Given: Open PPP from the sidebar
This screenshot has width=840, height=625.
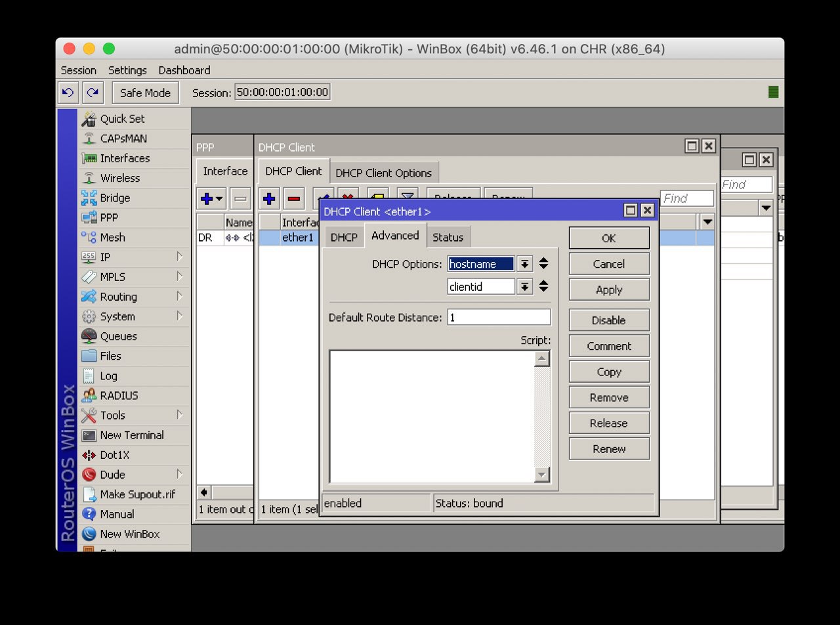Looking at the screenshot, I should pyautogui.click(x=109, y=217).
